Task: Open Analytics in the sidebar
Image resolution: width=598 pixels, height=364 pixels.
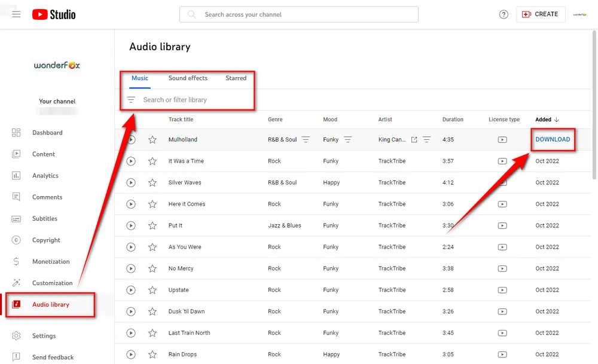Action: tap(45, 176)
